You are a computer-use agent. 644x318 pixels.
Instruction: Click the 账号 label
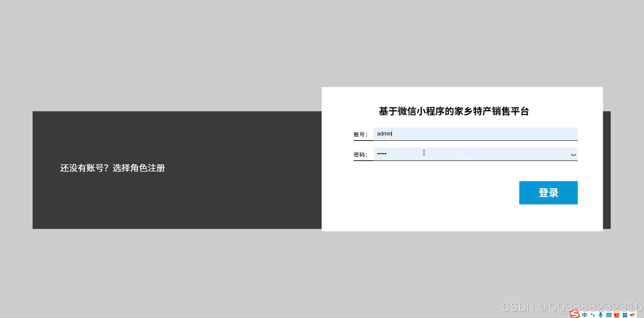pyautogui.click(x=360, y=134)
